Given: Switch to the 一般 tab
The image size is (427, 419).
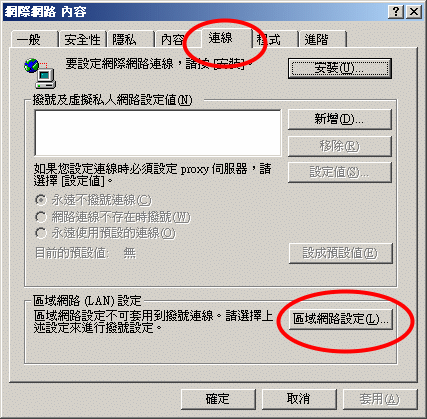Looking at the screenshot, I should 34,40.
